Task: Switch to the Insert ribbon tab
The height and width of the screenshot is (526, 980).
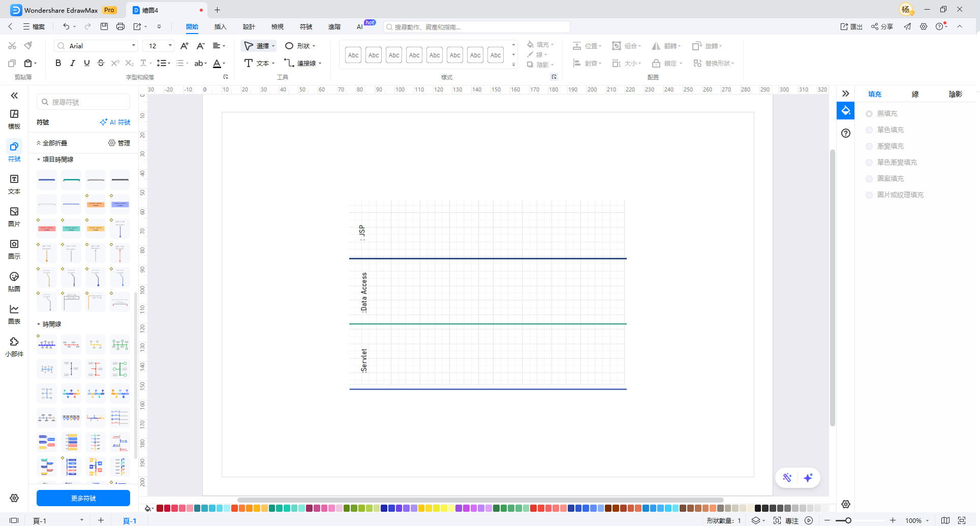Action: (x=220, y=26)
